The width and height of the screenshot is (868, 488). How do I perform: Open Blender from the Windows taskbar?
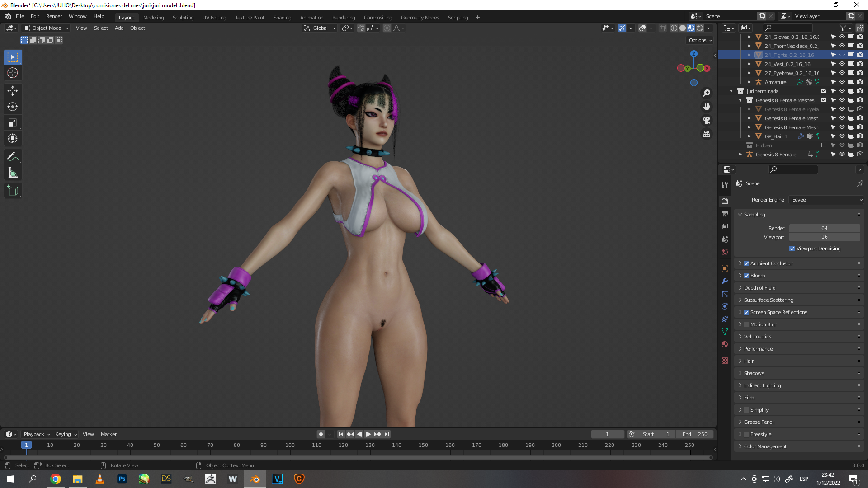[255, 479]
